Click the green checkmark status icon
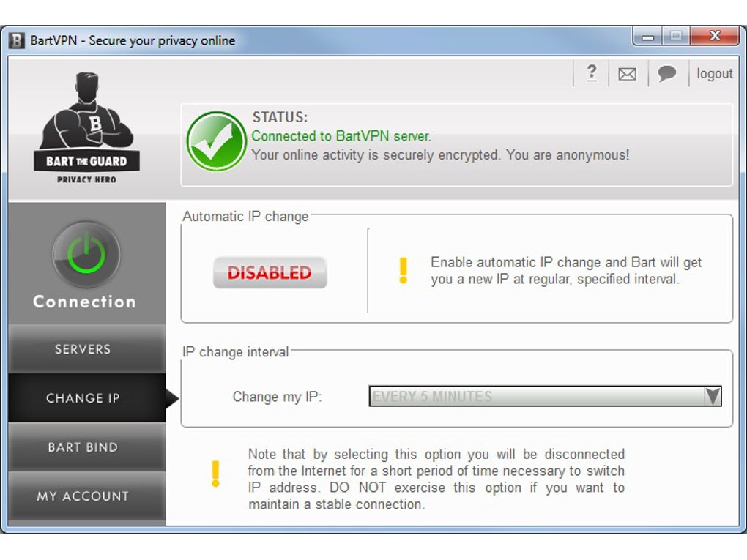 coord(216,141)
